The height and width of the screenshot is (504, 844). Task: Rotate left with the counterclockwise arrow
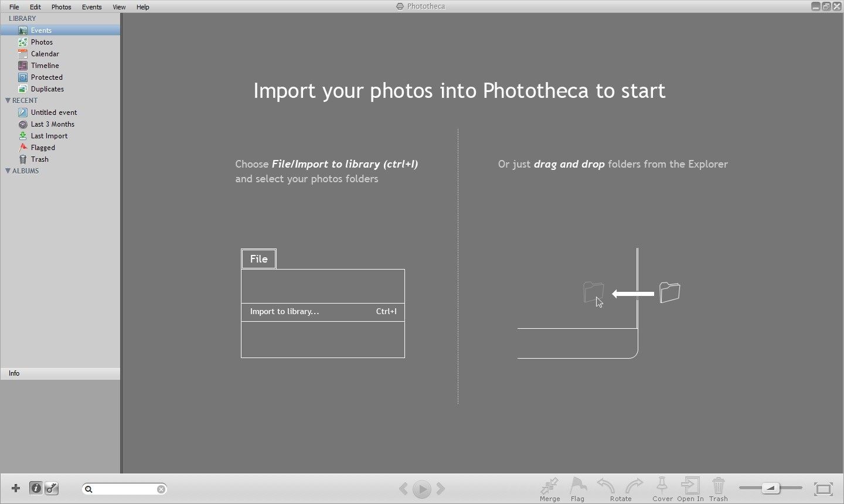point(606,486)
